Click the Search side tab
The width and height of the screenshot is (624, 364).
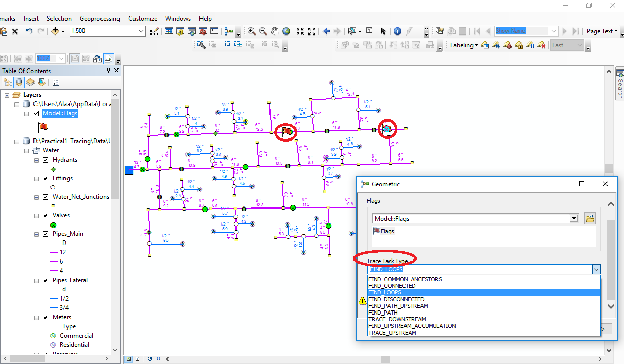[620, 85]
